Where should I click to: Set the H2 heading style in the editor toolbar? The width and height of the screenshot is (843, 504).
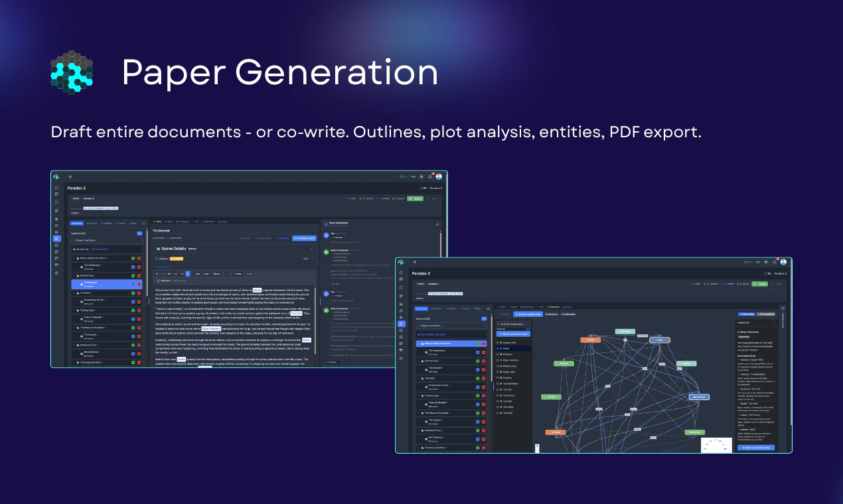click(x=175, y=274)
